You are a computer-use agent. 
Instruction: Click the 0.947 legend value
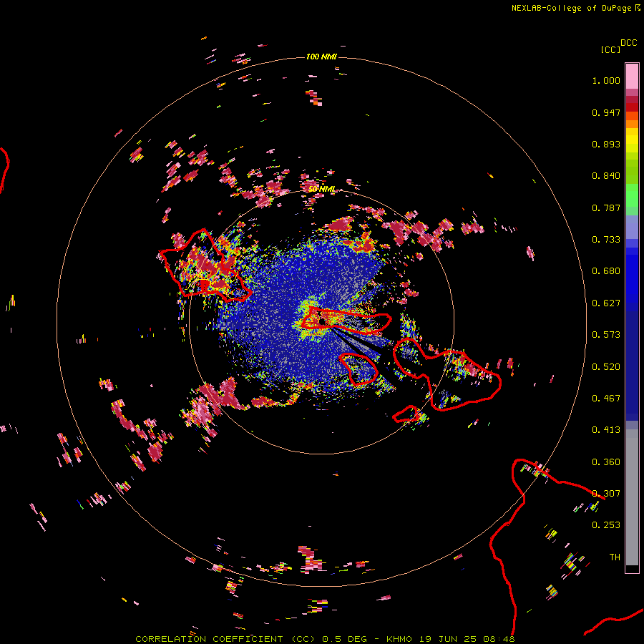(606, 112)
